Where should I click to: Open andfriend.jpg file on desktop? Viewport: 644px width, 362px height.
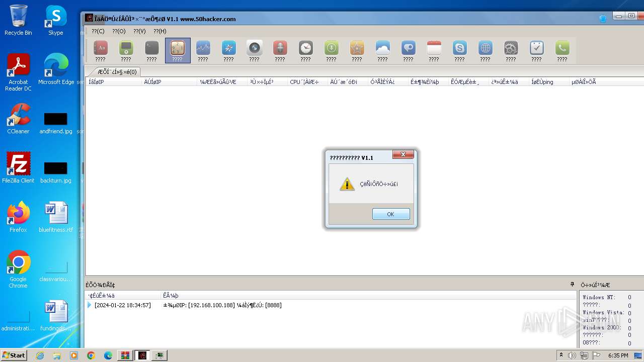[56, 123]
